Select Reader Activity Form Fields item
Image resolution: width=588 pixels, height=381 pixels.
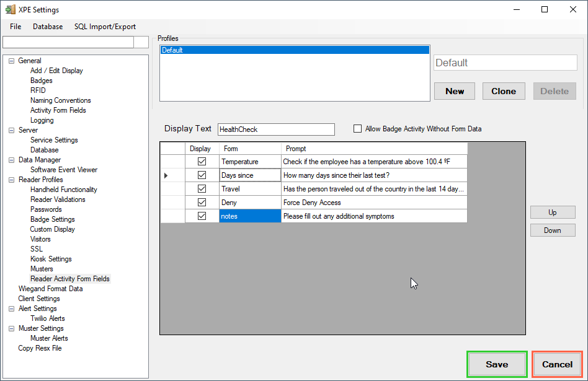click(x=70, y=279)
